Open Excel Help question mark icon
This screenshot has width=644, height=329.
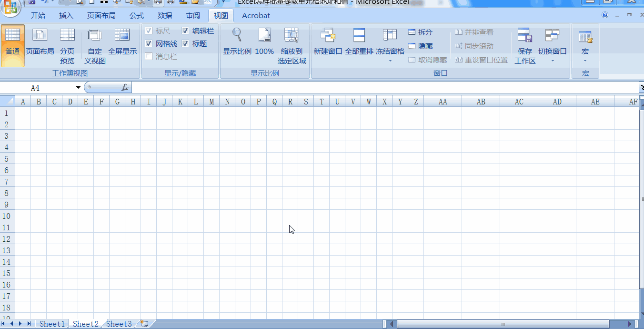pyautogui.click(x=605, y=15)
